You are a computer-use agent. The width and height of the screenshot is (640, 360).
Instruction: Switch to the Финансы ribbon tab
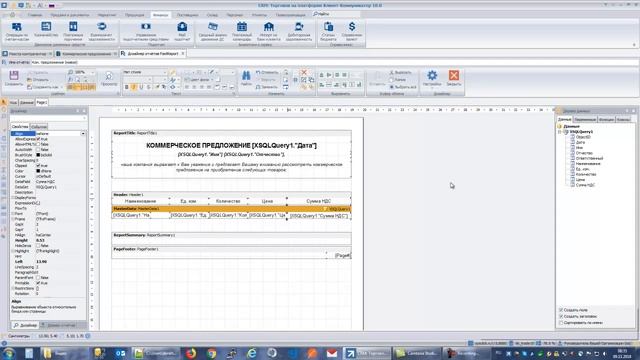pos(160,15)
